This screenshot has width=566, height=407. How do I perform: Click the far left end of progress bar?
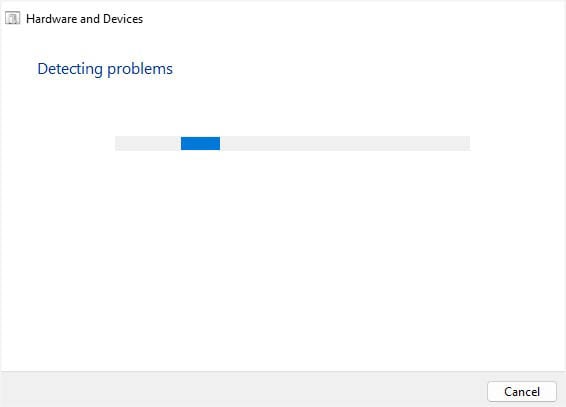click(119, 143)
